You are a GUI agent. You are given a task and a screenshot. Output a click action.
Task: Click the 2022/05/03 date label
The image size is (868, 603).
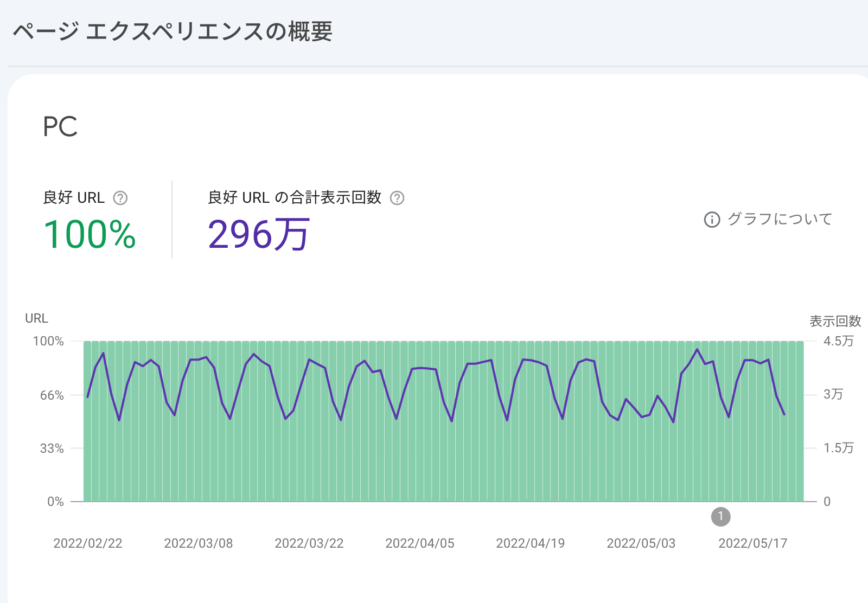[641, 543]
